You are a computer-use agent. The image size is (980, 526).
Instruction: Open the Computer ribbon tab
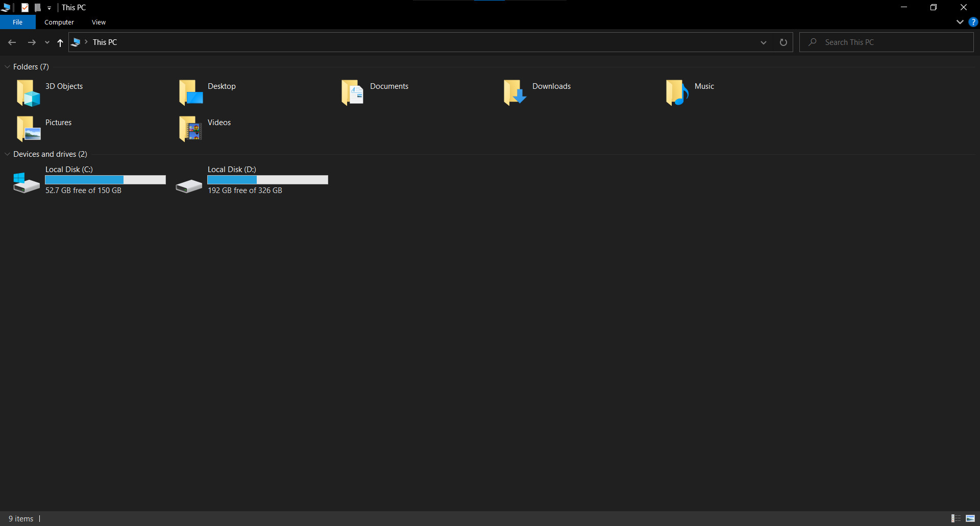(59, 22)
